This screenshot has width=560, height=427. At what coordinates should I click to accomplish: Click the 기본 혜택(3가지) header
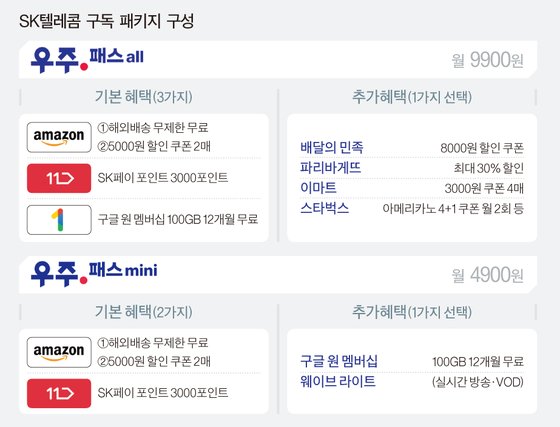point(144,97)
